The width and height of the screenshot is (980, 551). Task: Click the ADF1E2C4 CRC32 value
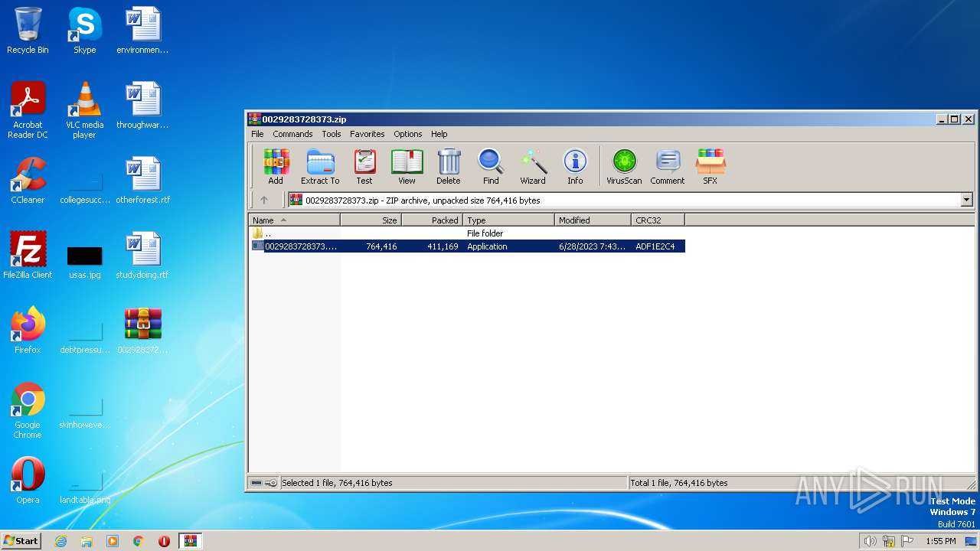[x=655, y=246]
